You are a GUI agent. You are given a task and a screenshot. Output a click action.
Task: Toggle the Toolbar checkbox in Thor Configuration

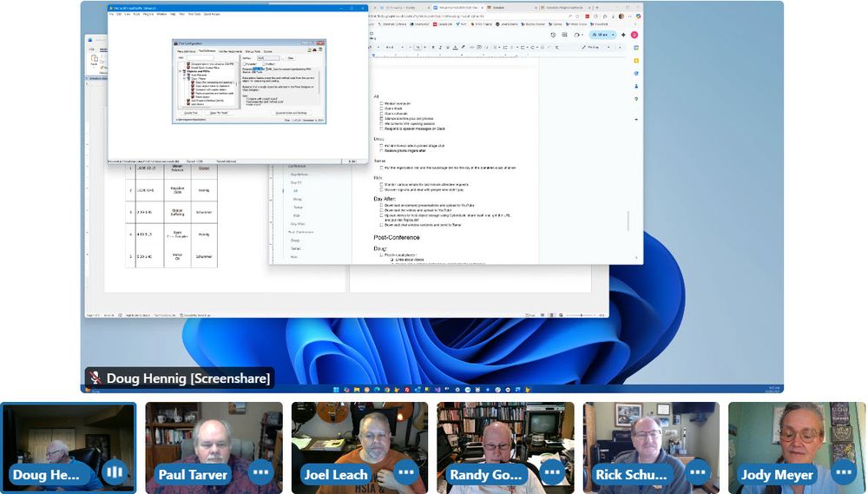pos(264,64)
